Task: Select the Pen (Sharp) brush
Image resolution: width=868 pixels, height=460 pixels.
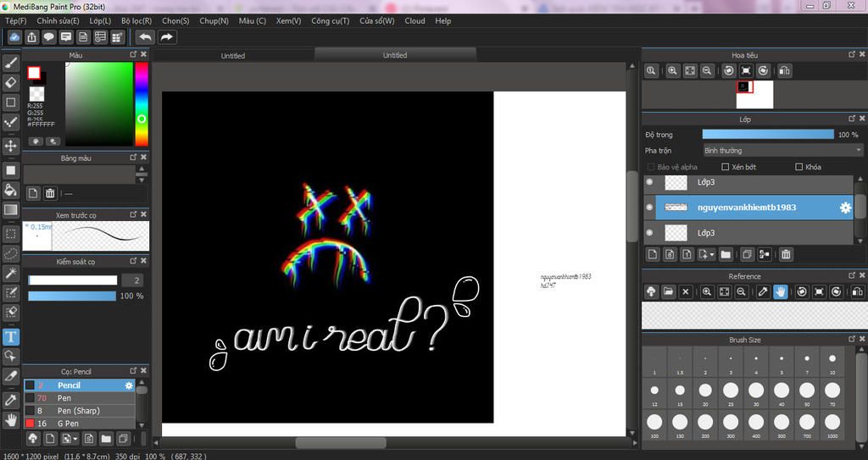Action: pyautogui.click(x=79, y=411)
